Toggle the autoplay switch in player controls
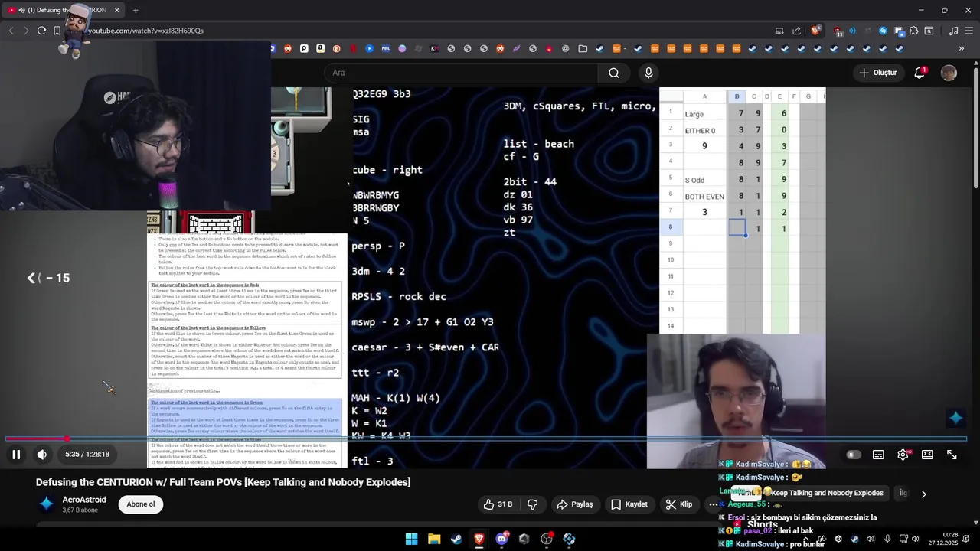Viewport: 980px width, 551px height. (853, 455)
